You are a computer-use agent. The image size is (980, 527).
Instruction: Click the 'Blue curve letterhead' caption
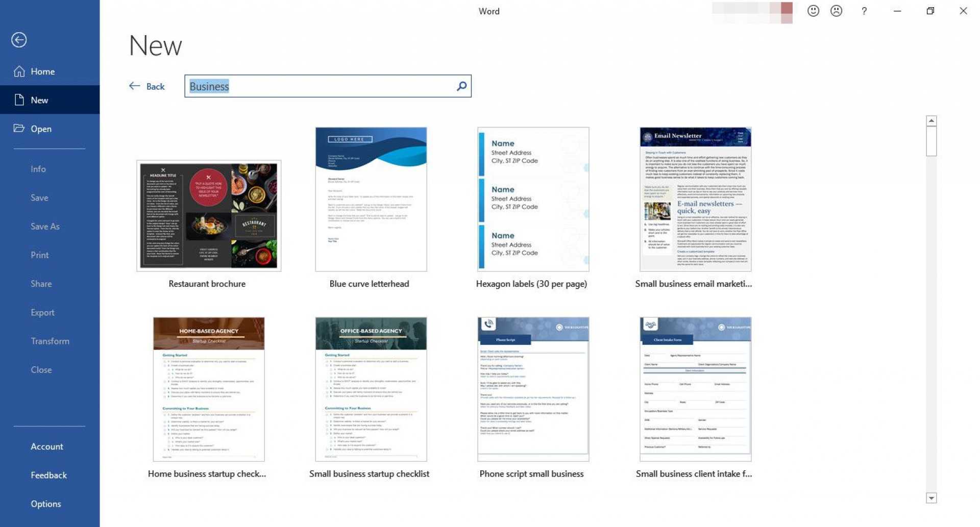(x=369, y=284)
